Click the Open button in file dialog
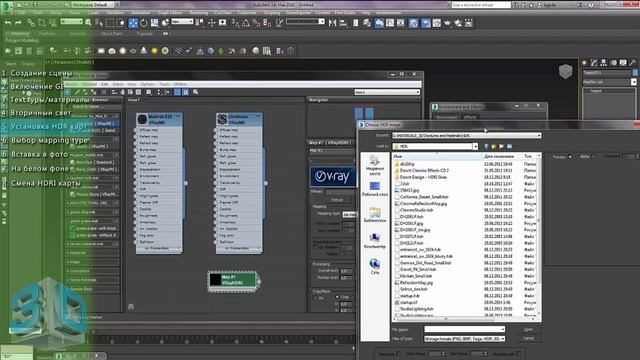This screenshot has height=360, width=640. 528,329
